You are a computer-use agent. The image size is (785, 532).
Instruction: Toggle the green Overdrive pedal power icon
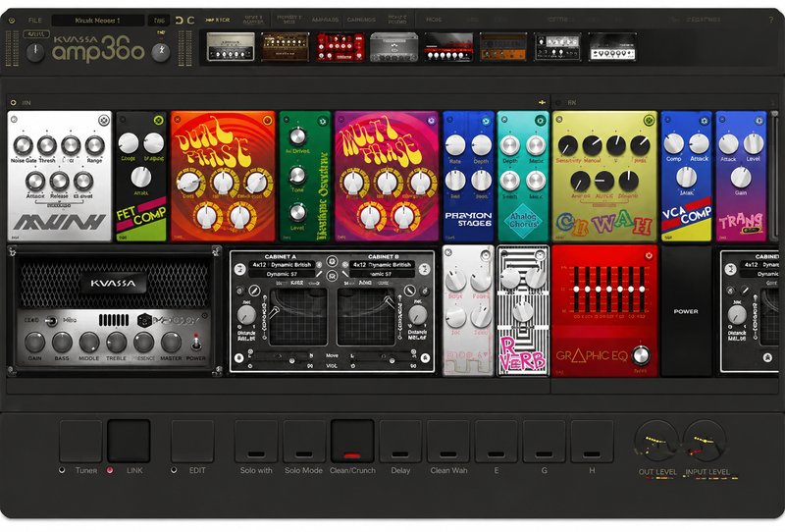pyautogui.click(x=323, y=121)
